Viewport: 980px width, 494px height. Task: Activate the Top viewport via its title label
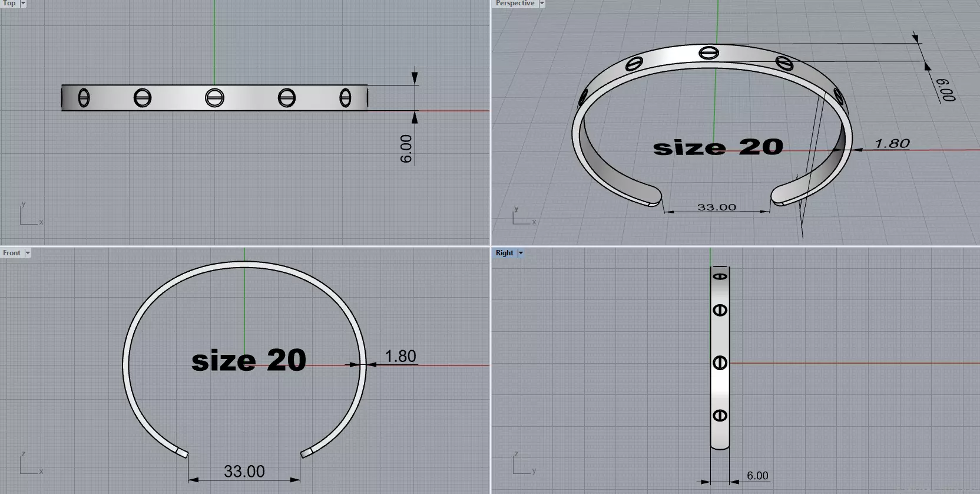pyautogui.click(x=9, y=4)
